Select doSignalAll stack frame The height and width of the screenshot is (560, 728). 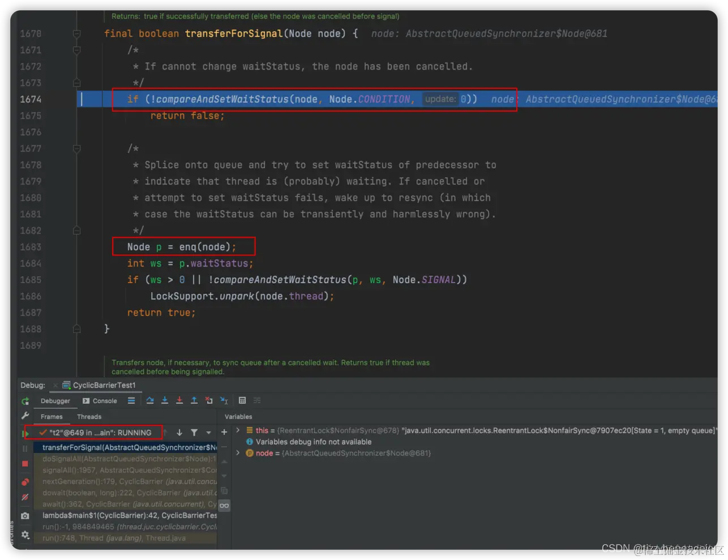[x=126, y=459]
